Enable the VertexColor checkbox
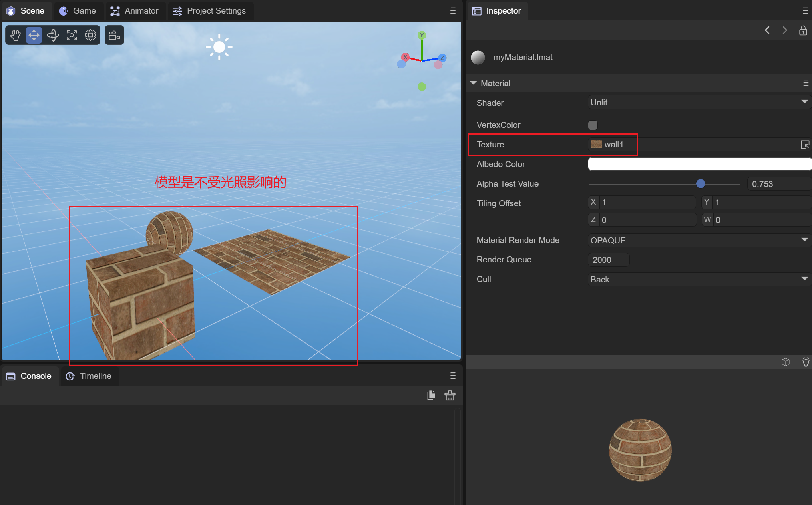Screen dimensions: 812x505 pyautogui.click(x=593, y=125)
